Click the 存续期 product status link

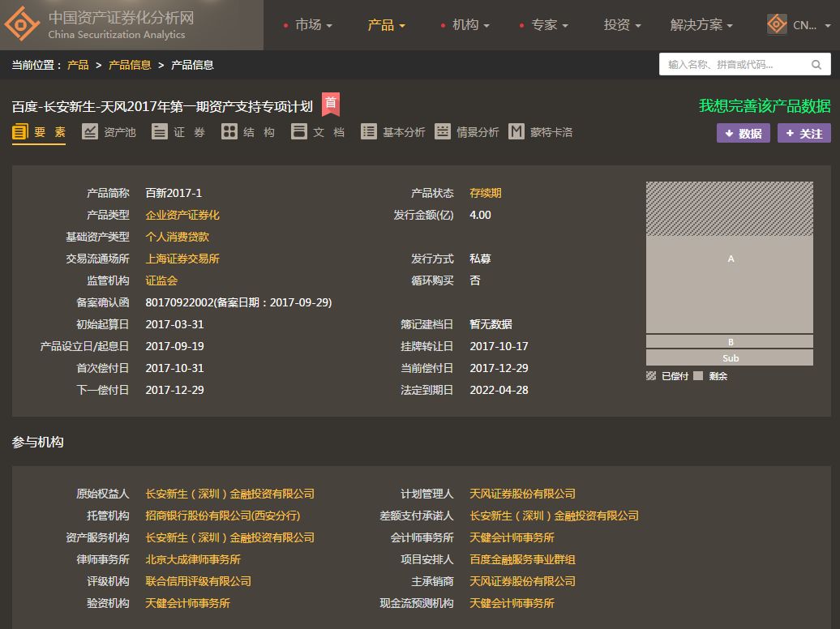(x=486, y=193)
